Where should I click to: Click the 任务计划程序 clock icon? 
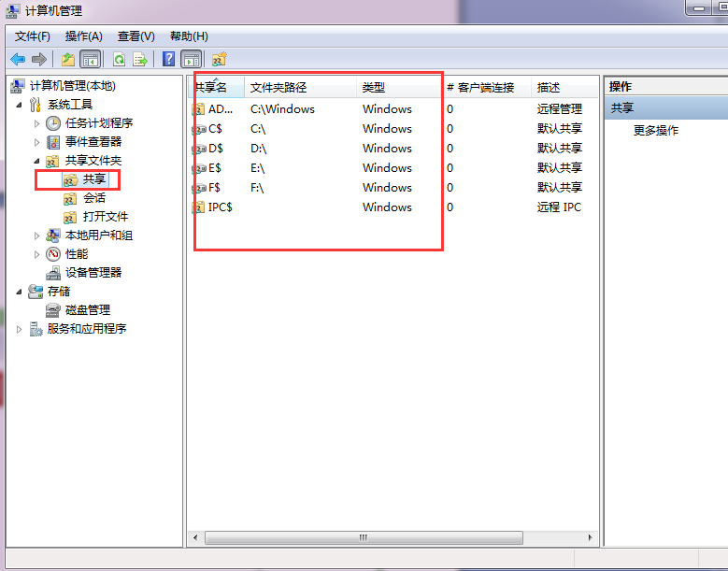coord(53,123)
